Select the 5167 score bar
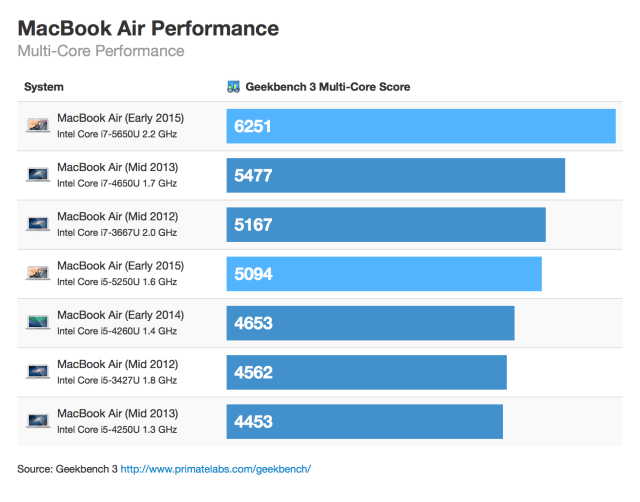This screenshot has height=502, width=640. pos(385,224)
